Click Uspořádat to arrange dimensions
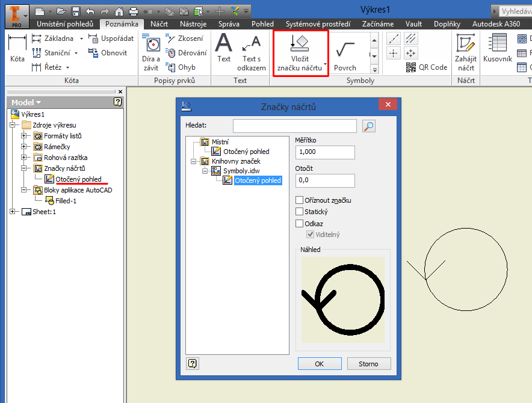532x403 pixels. coord(111,38)
